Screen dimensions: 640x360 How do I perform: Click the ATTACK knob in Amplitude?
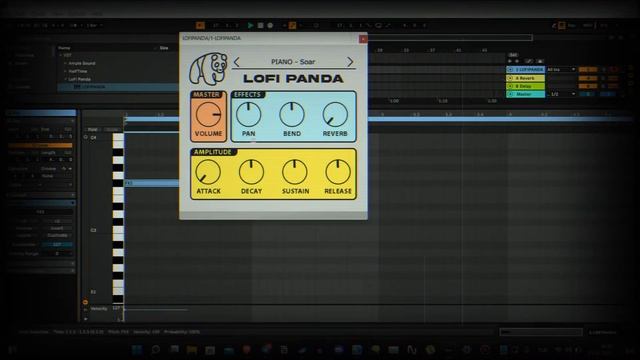(x=208, y=172)
